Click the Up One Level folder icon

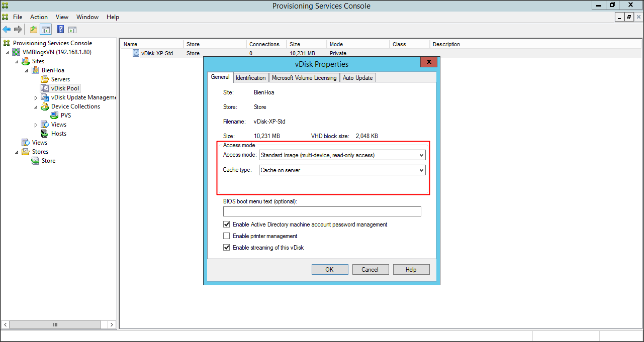[34, 30]
